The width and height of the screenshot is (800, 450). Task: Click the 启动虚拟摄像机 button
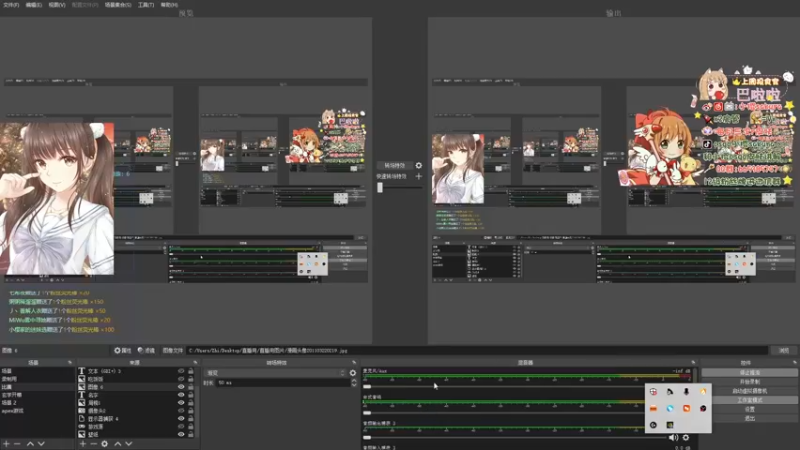point(749,391)
